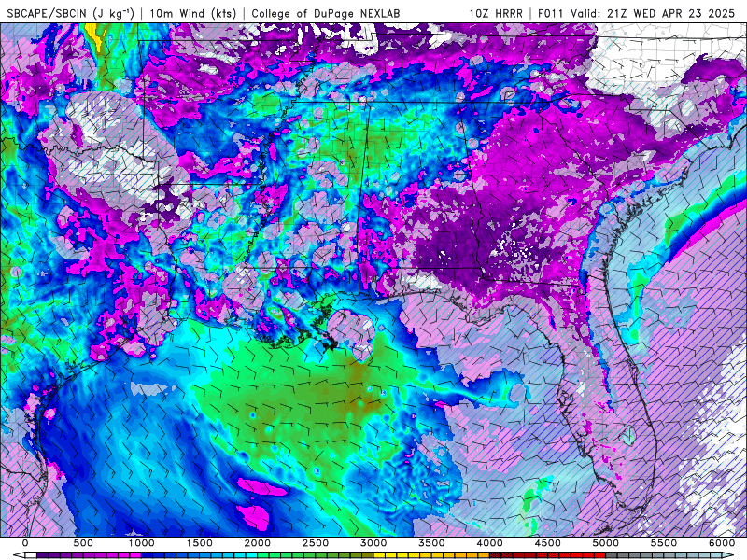Click the '4000' label on the color scale
Screen dimensions: 747x560
click(x=490, y=543)
